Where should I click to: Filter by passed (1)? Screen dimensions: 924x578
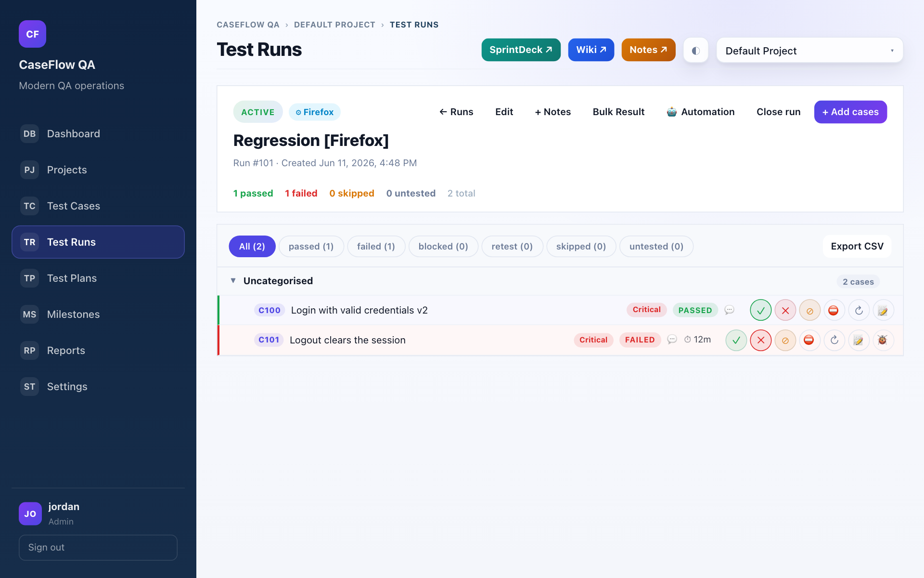[311, 246]
